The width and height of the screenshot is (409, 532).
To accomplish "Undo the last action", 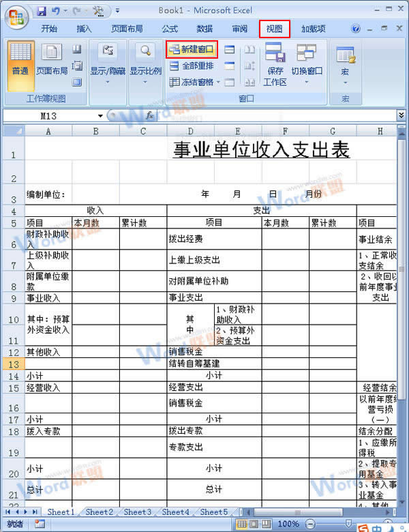I will coord(56,12).
